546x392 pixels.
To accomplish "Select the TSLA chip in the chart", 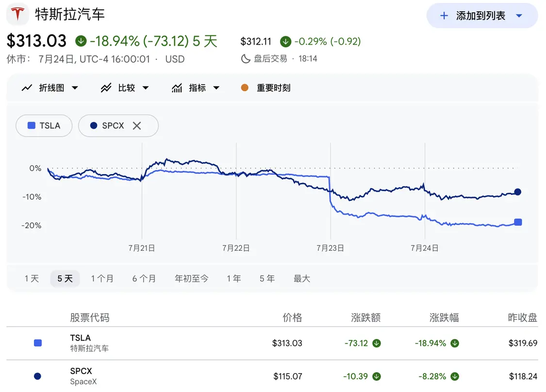I will click(x=44, y=126).
